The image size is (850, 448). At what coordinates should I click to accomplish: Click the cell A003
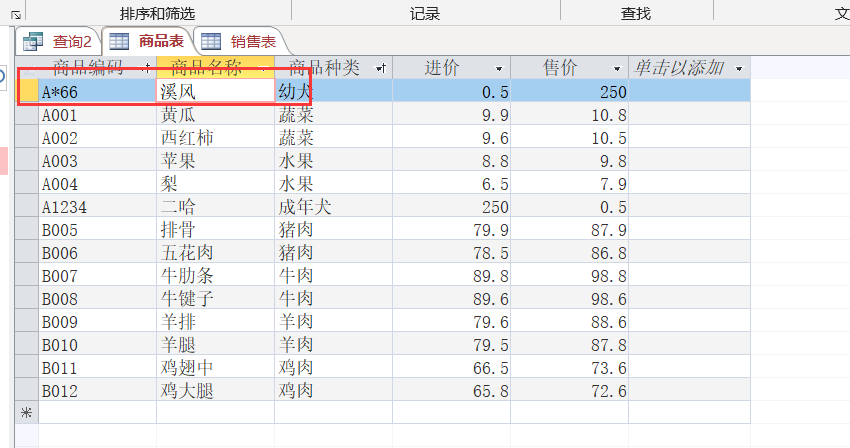tap(98, 161)
